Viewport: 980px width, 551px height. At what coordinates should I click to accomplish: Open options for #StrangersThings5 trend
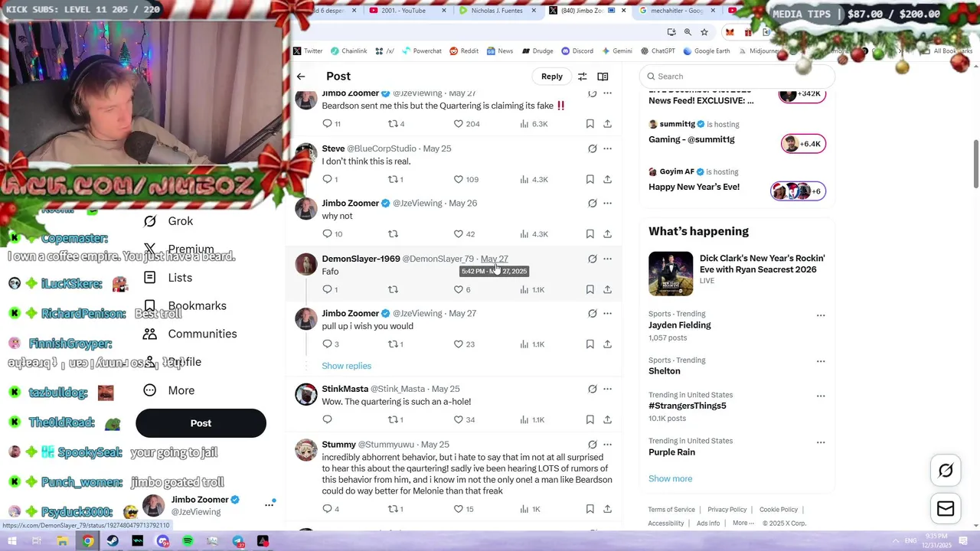click(x=821, y=396)
